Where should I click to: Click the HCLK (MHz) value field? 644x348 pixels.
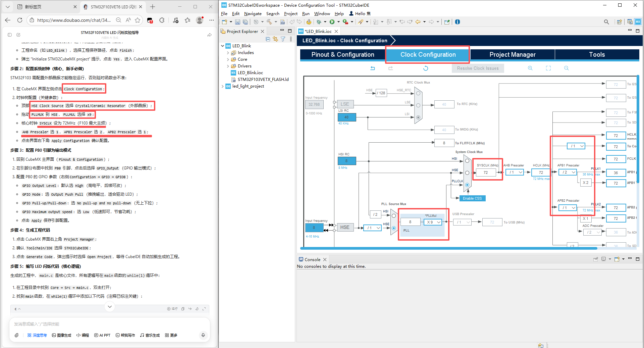(x=541, y=172)
